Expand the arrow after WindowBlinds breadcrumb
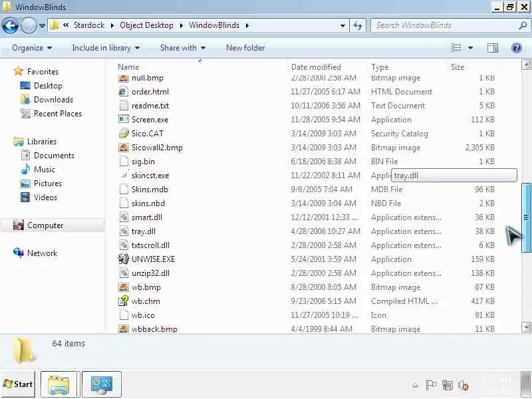 tap(247, 25)
